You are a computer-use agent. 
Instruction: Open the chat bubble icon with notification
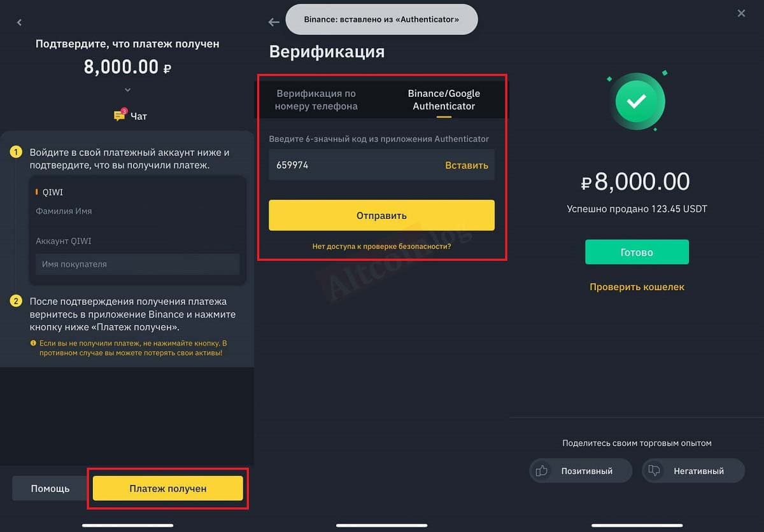click(x=120, y=115)
